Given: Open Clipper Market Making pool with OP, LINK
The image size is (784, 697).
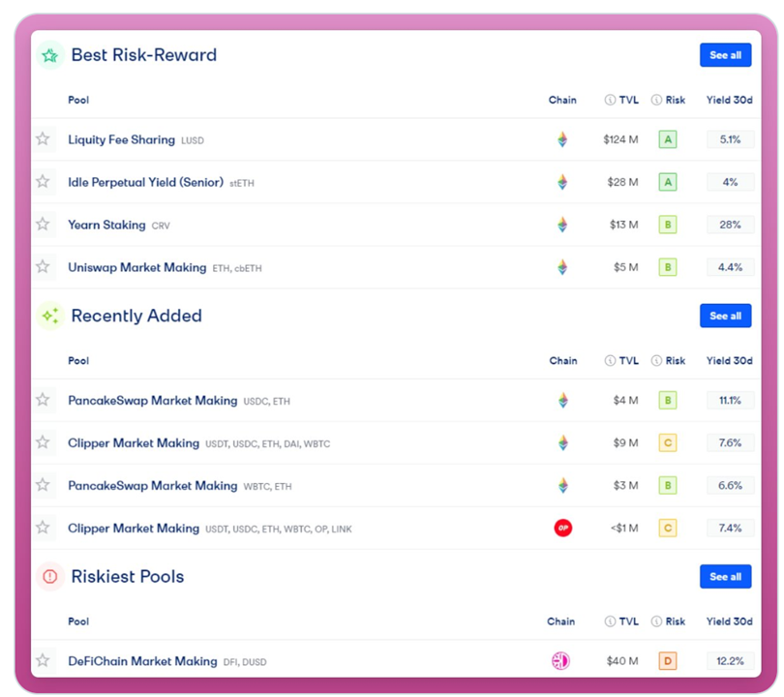Looking at the screenshot, I should tap(134, 528).
